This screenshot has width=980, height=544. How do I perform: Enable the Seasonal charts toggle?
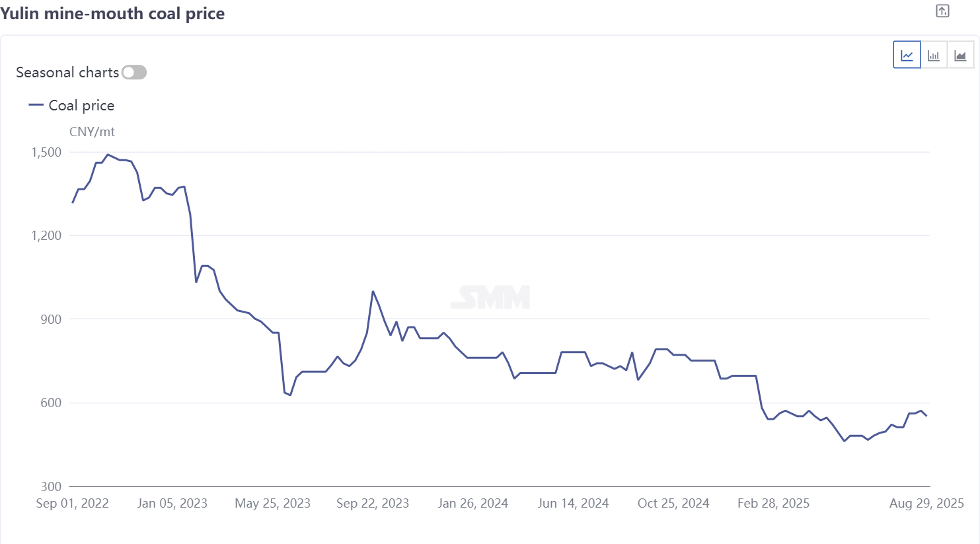tap(134, 73)
